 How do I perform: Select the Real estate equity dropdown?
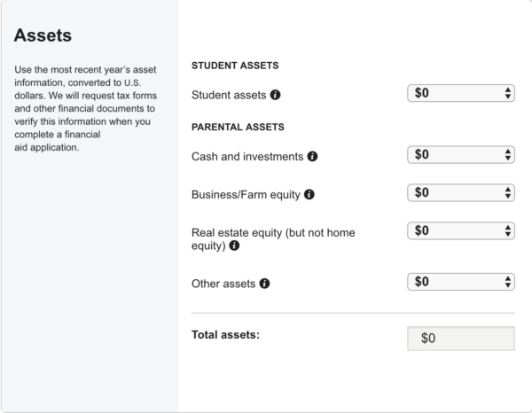click(461, 230)
